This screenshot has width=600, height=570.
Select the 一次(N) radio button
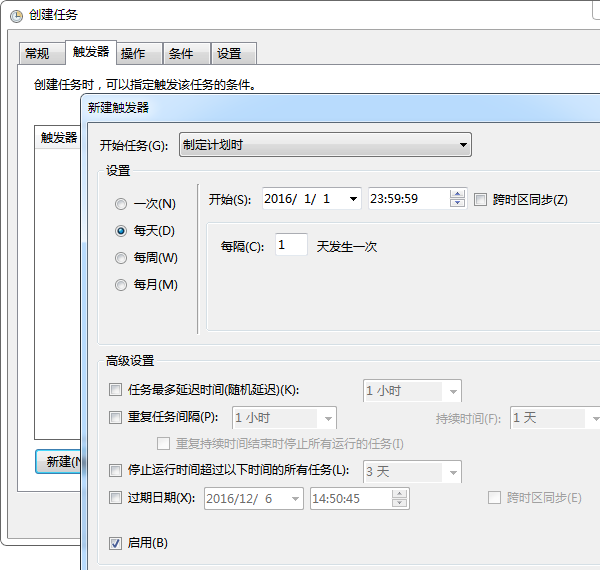tap(121, 204)
